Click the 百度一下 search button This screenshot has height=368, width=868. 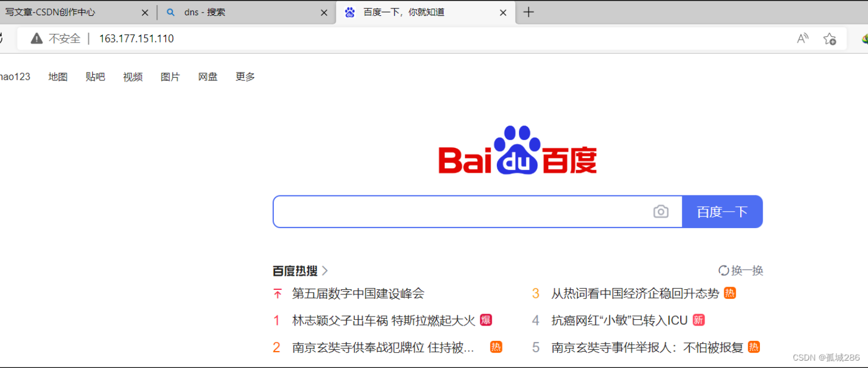(723, 212)
